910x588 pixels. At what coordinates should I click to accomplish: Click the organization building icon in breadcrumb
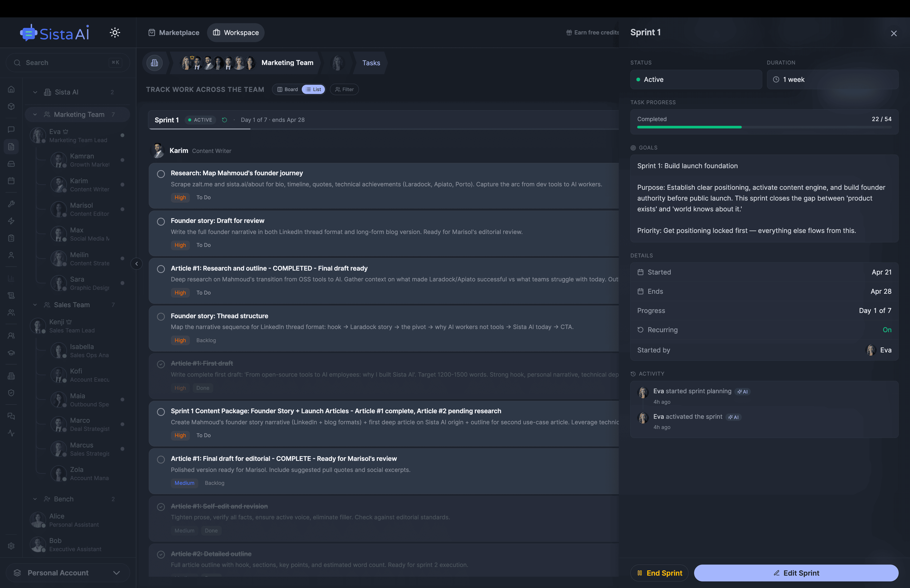(154, 63)
